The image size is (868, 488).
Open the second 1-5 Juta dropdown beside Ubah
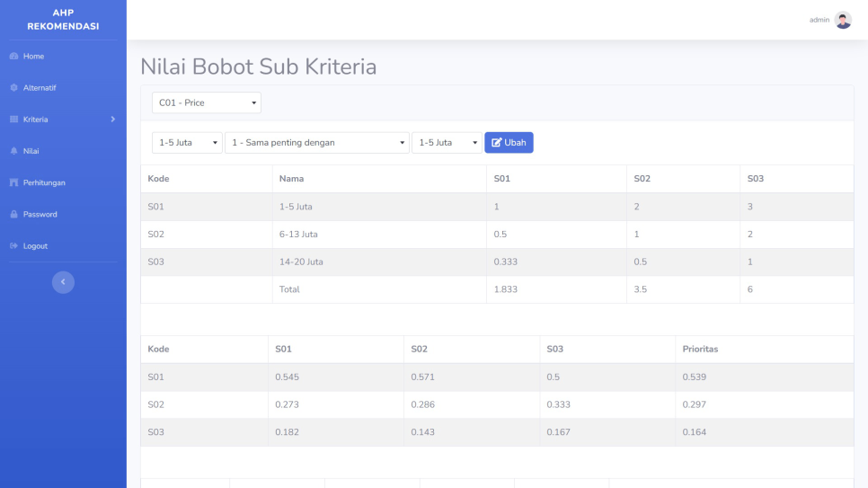(447, 142)
